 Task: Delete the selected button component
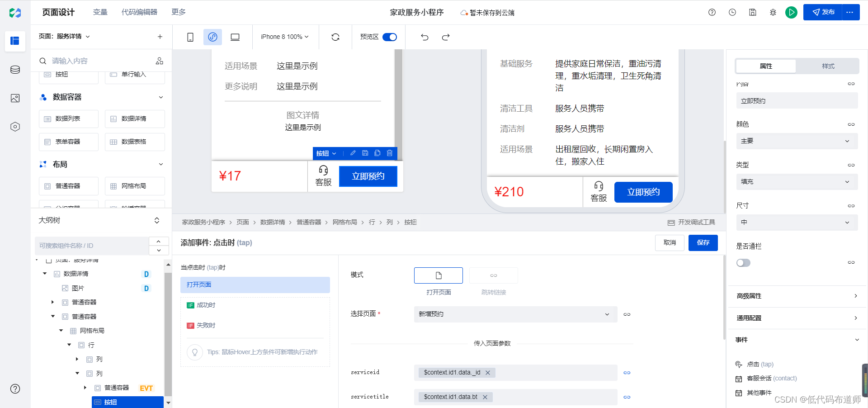[390, 153]
